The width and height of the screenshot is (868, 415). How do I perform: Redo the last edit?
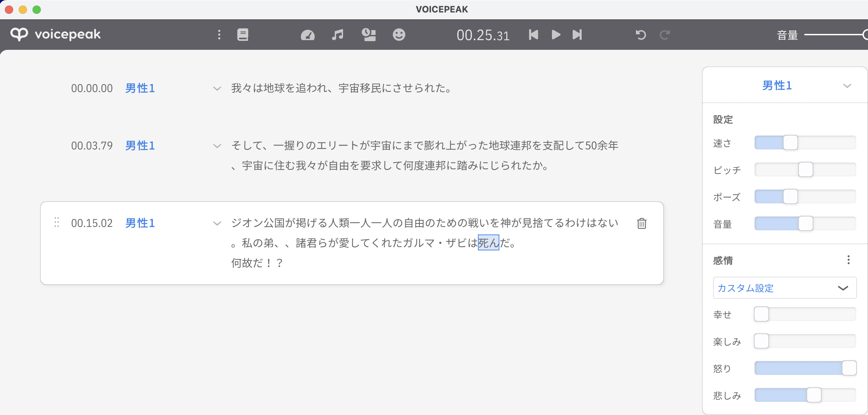[x=665, y=35]
